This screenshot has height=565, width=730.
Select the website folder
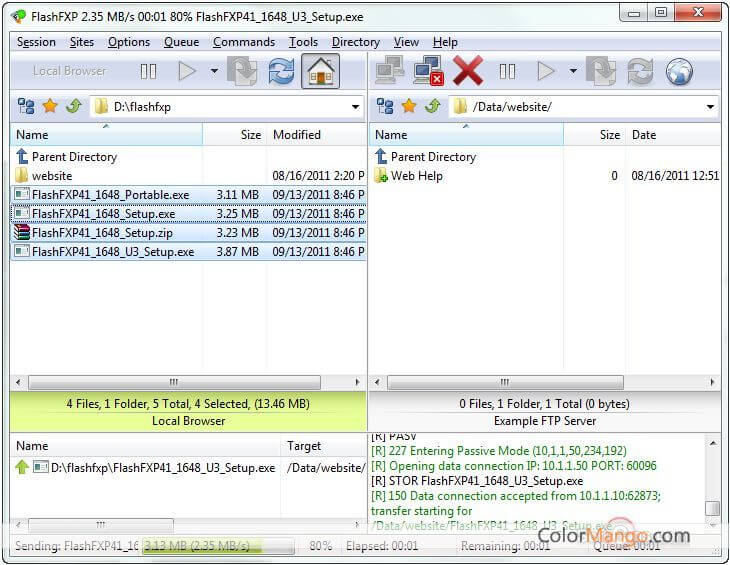click(x=189, y=176)
